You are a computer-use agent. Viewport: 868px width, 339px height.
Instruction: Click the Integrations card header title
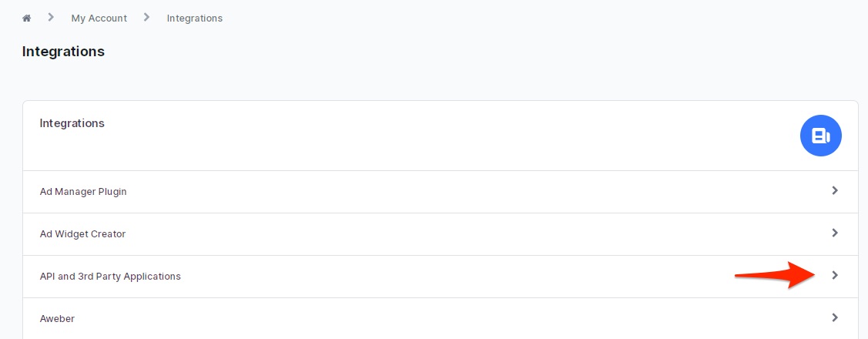click(72, 123)
